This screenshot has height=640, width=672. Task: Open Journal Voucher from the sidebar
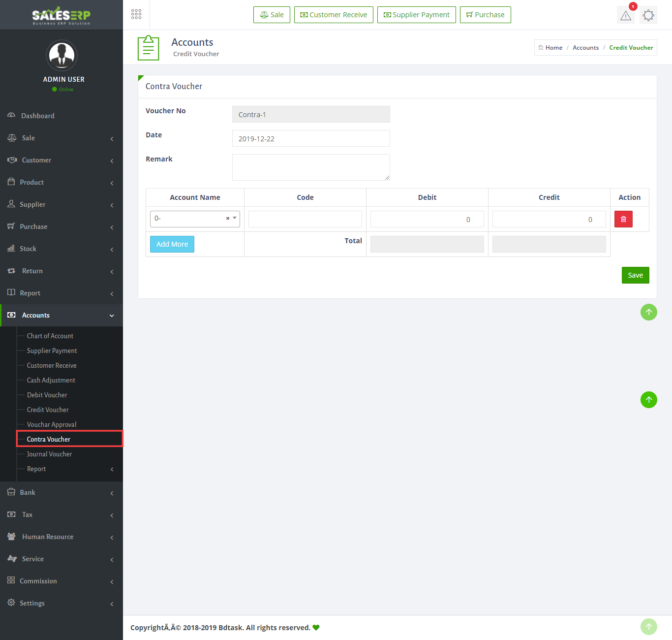tap(49, 454)
